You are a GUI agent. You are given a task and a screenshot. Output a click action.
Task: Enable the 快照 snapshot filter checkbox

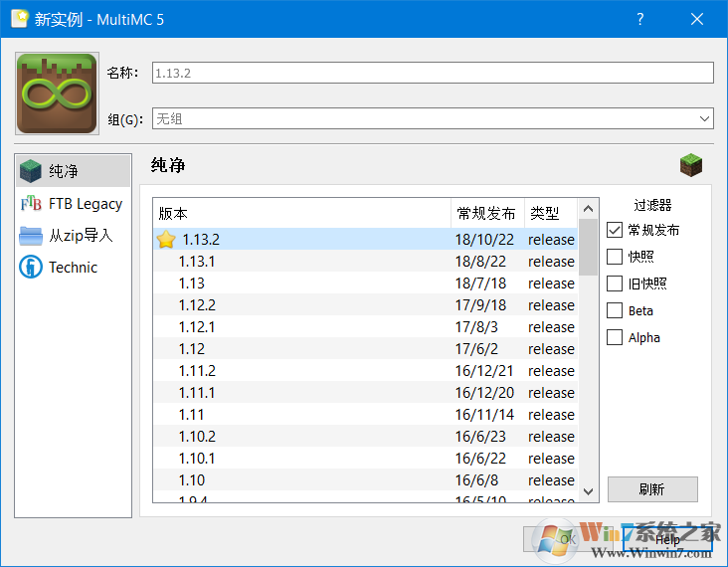[x=615, y=257]
